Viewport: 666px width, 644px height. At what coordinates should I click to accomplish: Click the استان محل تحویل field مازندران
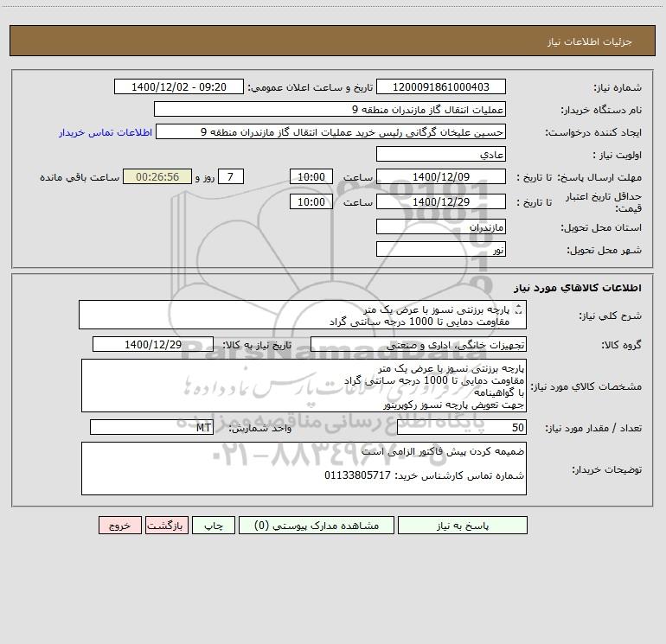pos(441,226)
